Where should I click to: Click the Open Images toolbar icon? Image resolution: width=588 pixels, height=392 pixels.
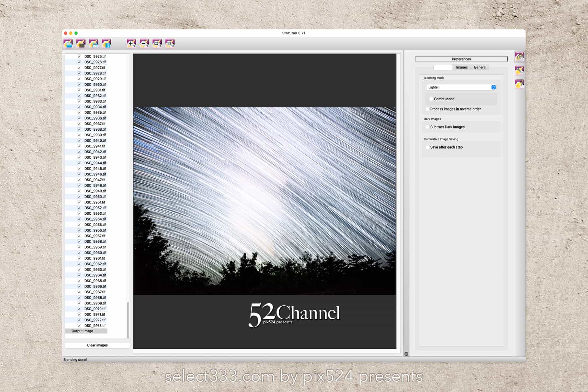pyautogui.click(x=68, y=43)
